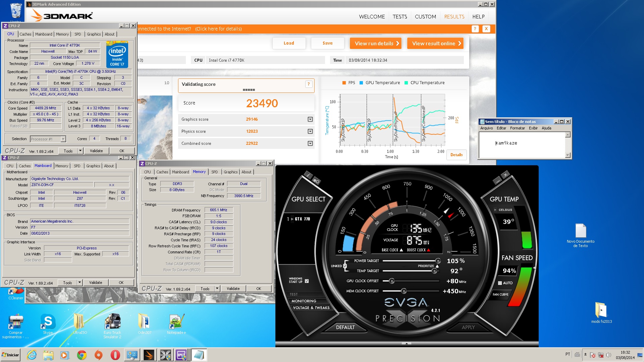Open Tools dropdown arrow in CPU tab window

click(80, 151)
